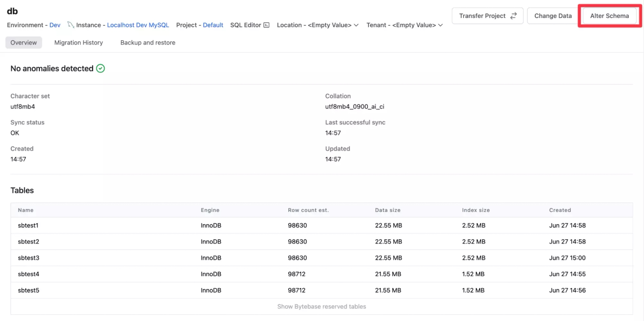Click the Name column header

[x=26, y=210]
